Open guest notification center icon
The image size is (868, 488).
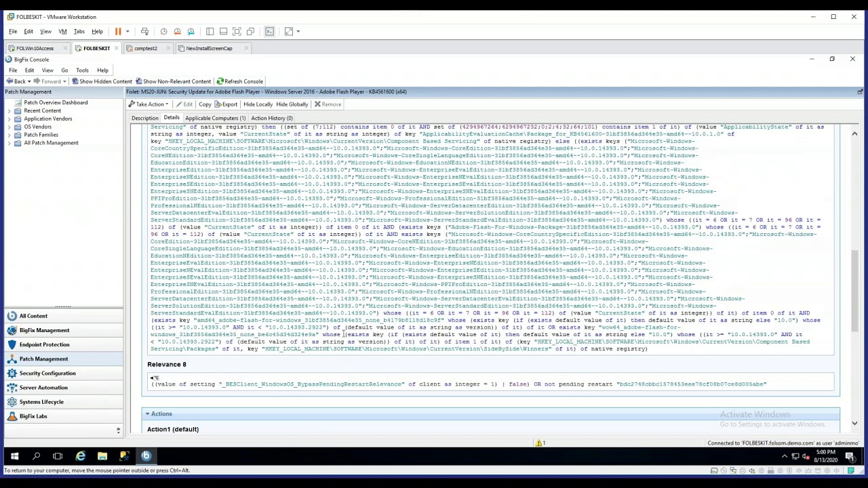[x=851, y=456]
